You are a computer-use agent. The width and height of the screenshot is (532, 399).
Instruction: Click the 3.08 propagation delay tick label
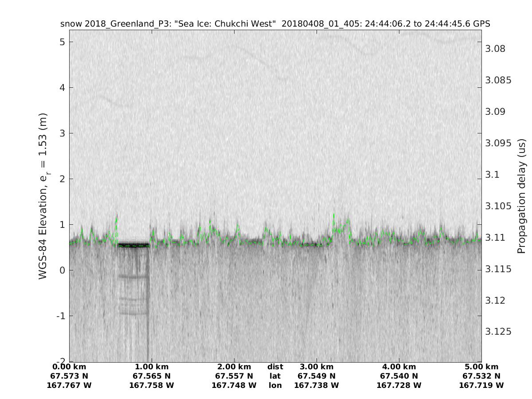click(x=494, y=48)
